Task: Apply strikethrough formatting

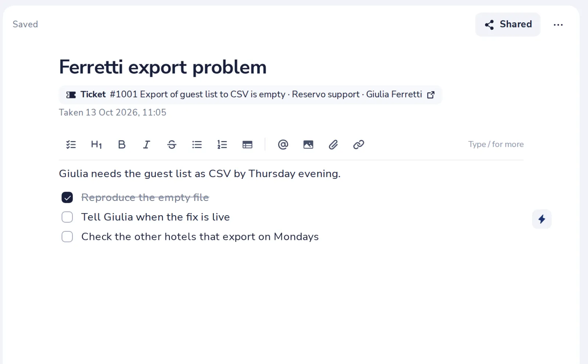Action: [172, 145]
